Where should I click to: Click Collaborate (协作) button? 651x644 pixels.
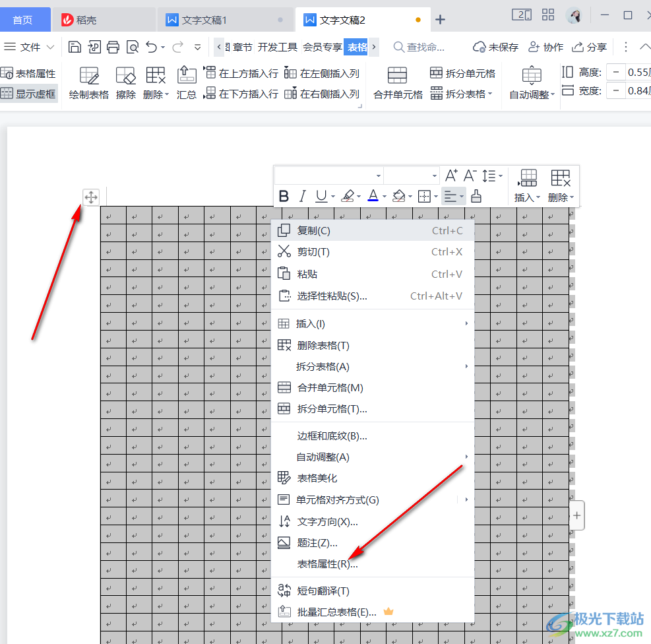point(545,47)
